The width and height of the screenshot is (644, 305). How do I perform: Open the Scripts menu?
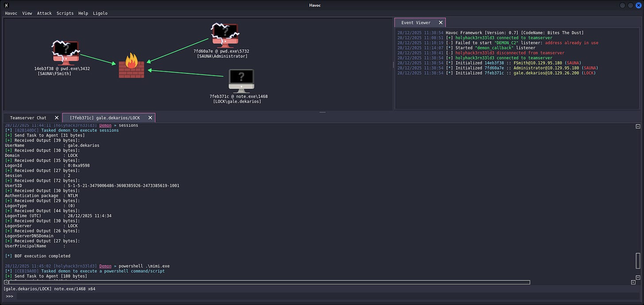[65, 13]
